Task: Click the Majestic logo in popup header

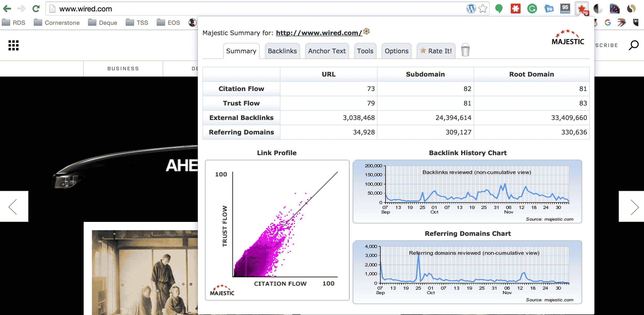Action: click(568, 38)
